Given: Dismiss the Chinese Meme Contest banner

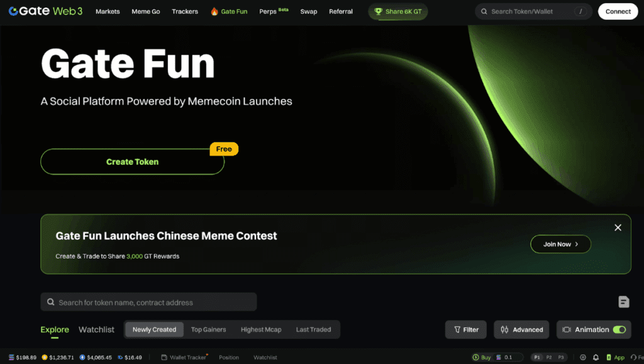Looking at the screenshot, I should [618, 227].
